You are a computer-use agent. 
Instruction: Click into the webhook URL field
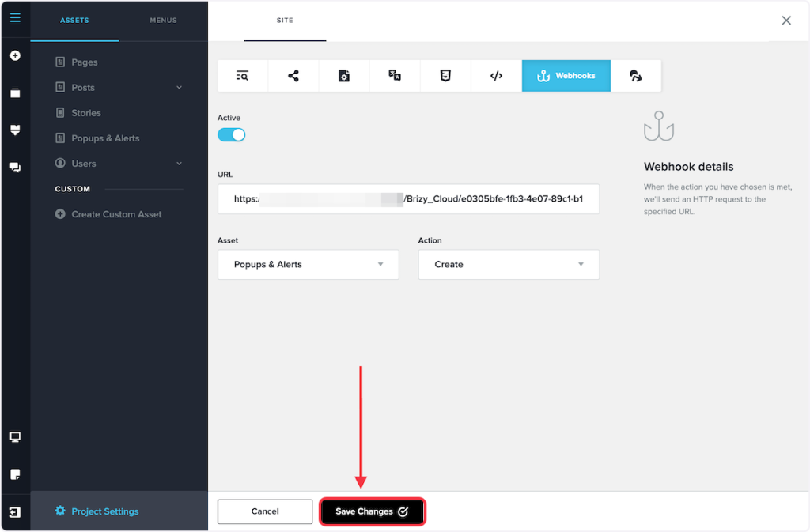[x=408, y=199]
